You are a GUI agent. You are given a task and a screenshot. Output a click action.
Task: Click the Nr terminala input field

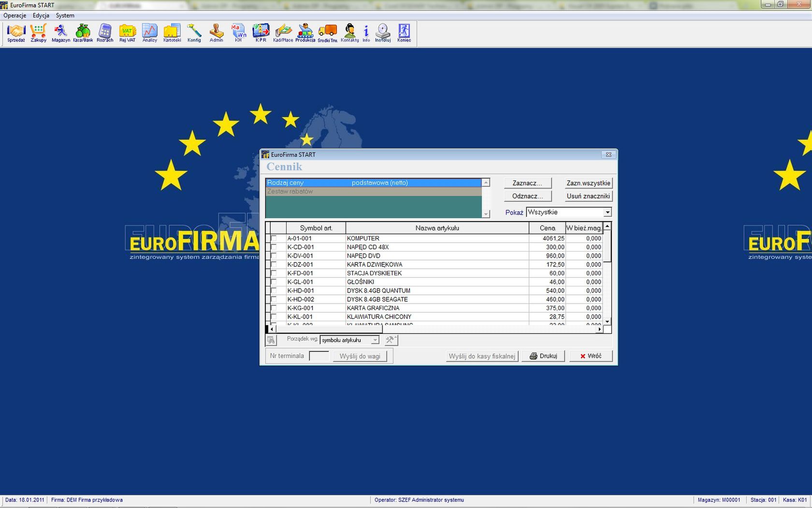click(x=319, y=356)
